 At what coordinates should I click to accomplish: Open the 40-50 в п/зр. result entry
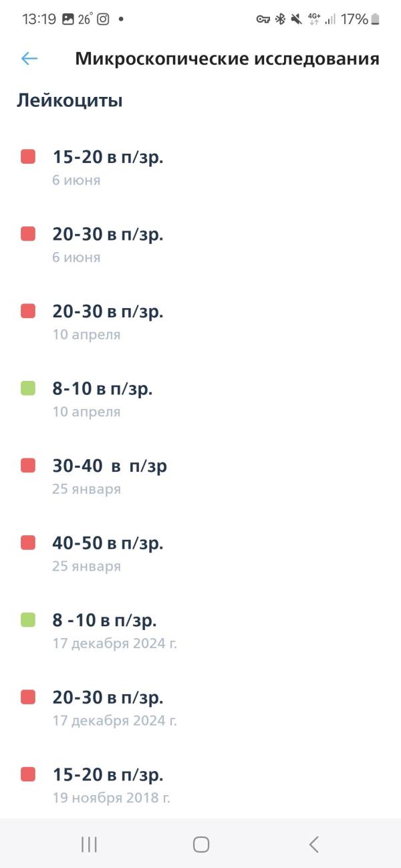[x=200, y=553]
